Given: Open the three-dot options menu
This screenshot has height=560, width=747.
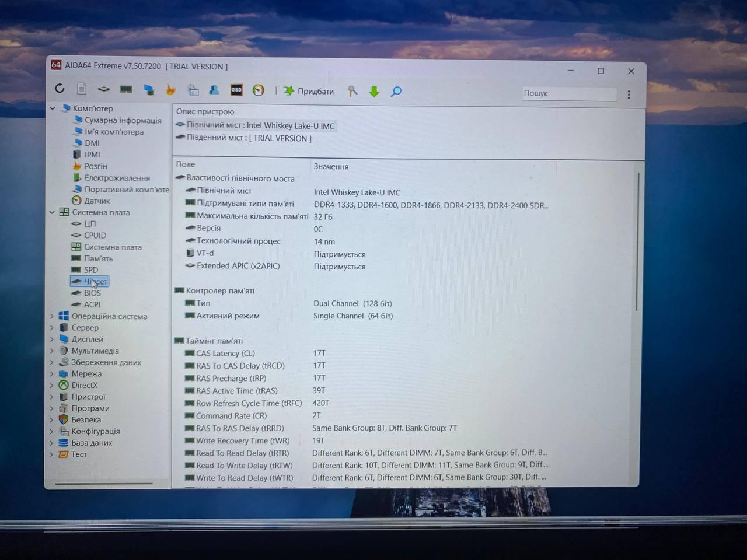Looking at the screenshot, I should click(x=629, y=94).
